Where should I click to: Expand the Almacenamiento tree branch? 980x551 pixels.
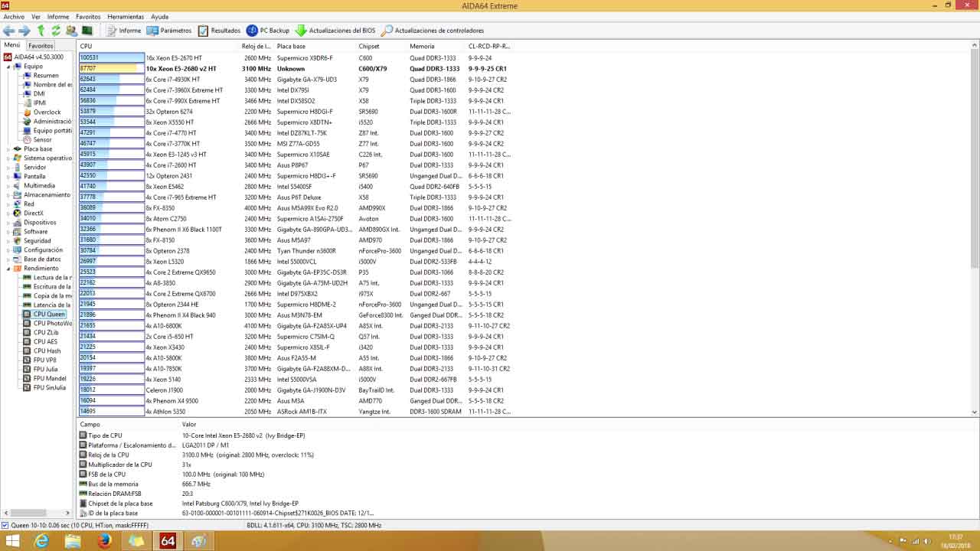point(9,195)
